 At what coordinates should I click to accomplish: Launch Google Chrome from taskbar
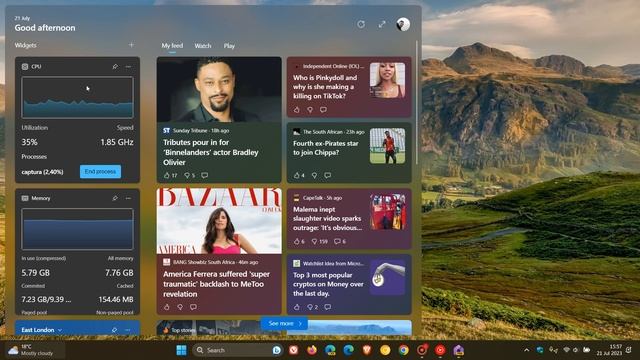403,350
